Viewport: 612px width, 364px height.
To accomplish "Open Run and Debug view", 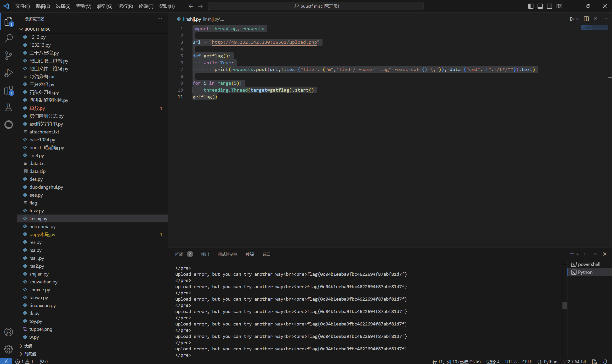I will [x=9, y=73].
